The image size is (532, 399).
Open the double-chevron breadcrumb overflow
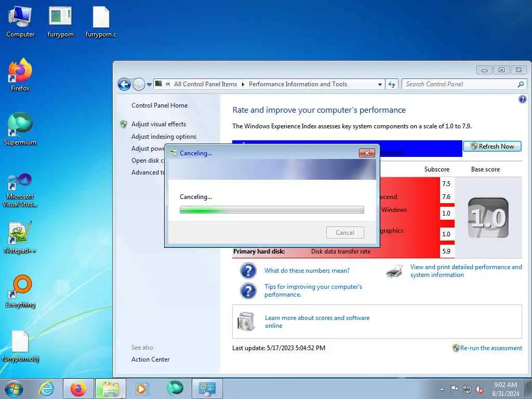168,84
